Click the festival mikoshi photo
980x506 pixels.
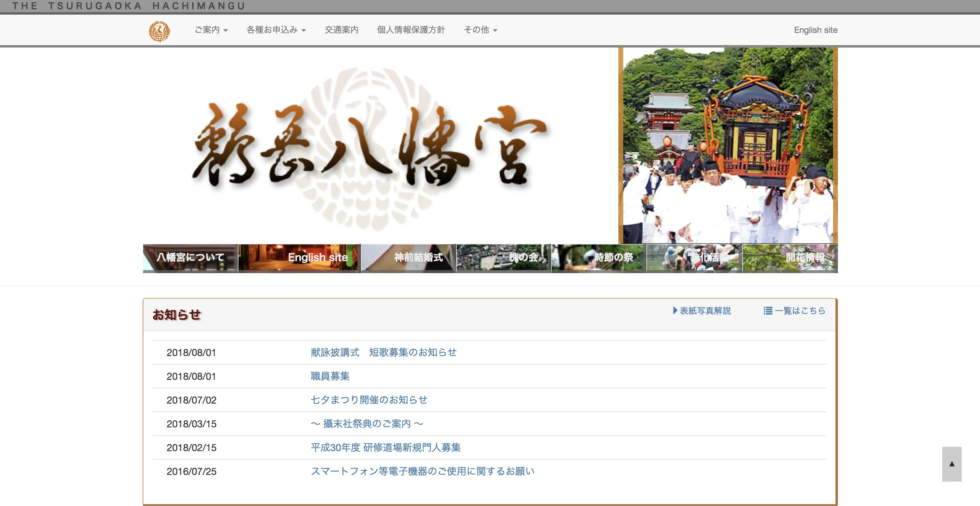(728, 145)
